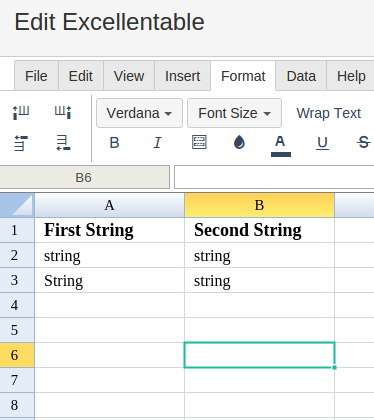This screenshot has height=420, width=374.
Task: Toggle italic formatting
Action: tap(157, 143)
